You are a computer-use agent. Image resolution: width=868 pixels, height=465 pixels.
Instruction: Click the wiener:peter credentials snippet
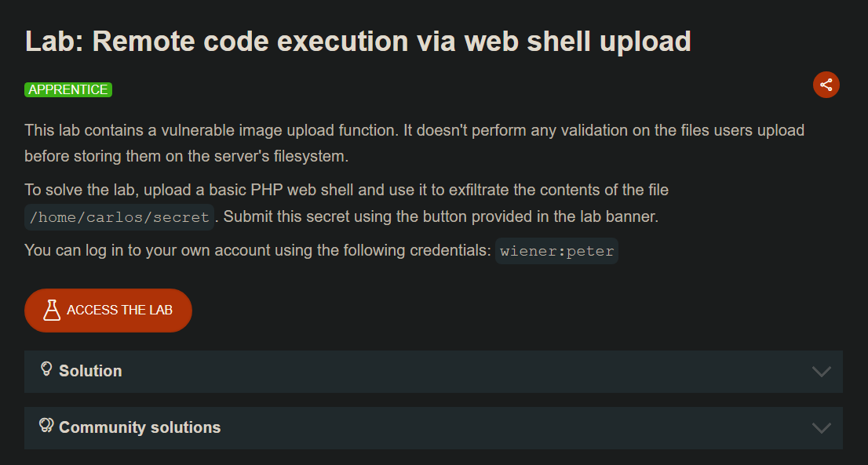[x=556, y=251]
